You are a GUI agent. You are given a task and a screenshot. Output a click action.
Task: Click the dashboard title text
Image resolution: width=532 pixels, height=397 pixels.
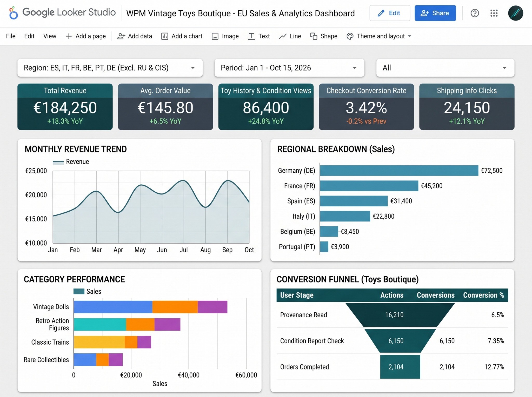(240, 13)
